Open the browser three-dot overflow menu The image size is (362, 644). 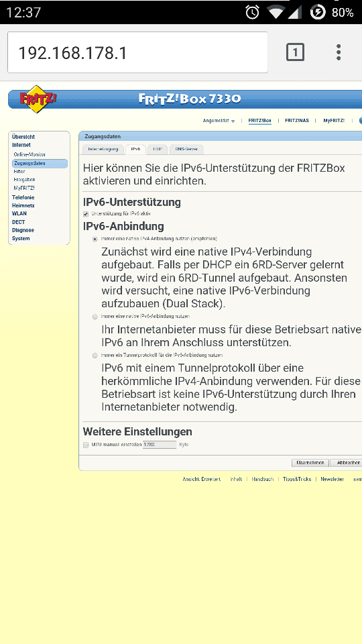click(x=339, y=52)
